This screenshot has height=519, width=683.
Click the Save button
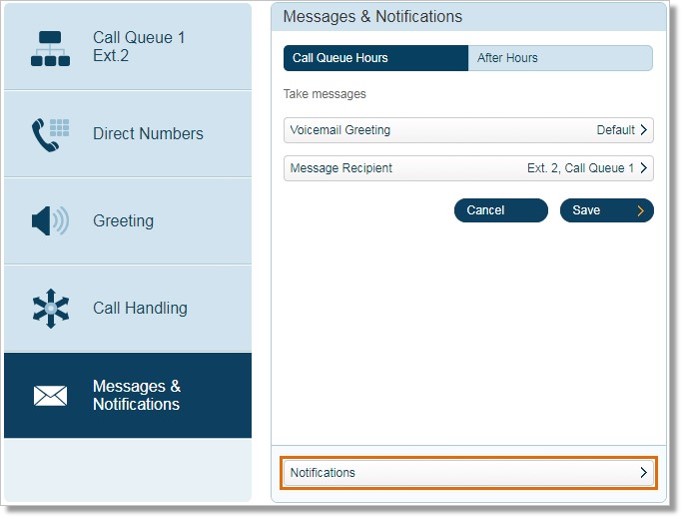click(607, 210)
